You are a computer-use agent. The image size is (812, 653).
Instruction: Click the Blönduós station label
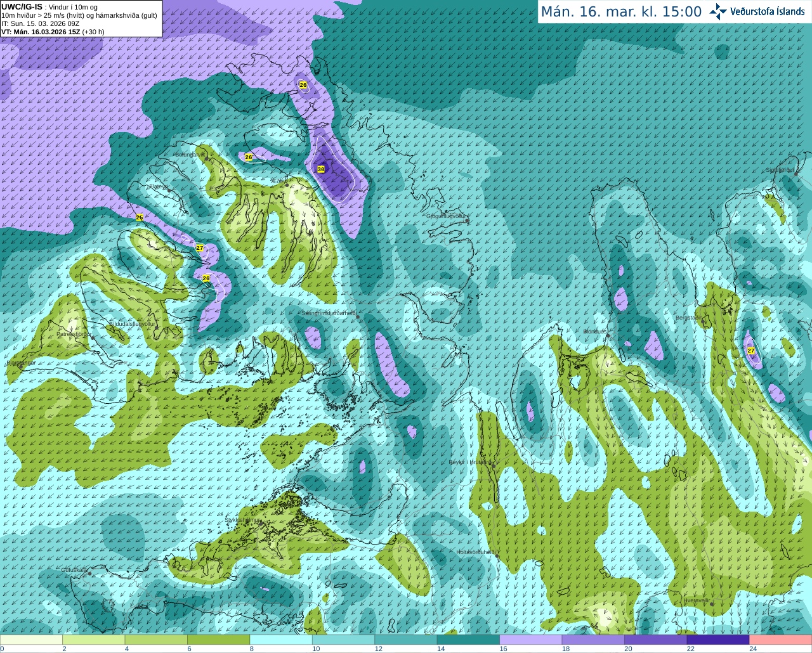click(x=595, y=332)
